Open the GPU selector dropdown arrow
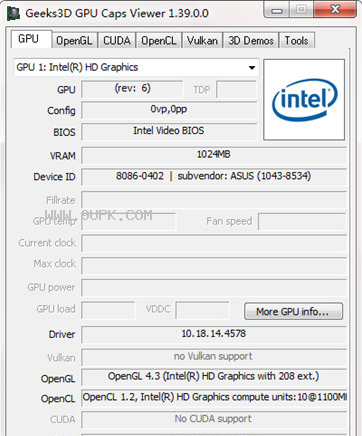This screenshot has width=362, height=436. pyautogui.click(x=252, y=68)
